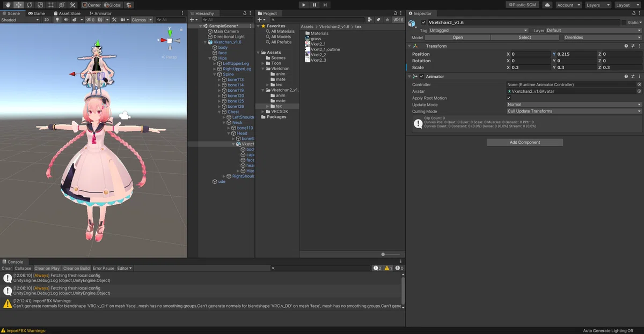
Task: Toggle Vketchan2_v1.6 active checkbox
Action: point(423,23)
